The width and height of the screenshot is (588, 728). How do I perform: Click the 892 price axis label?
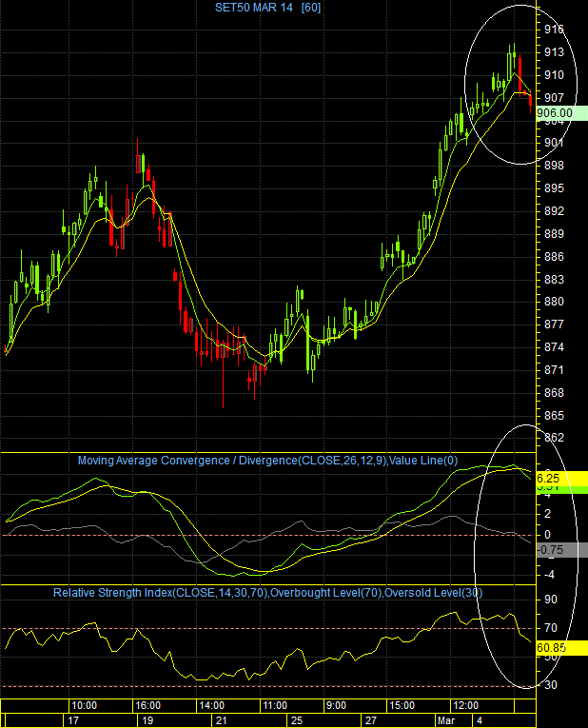coord(554,210)
